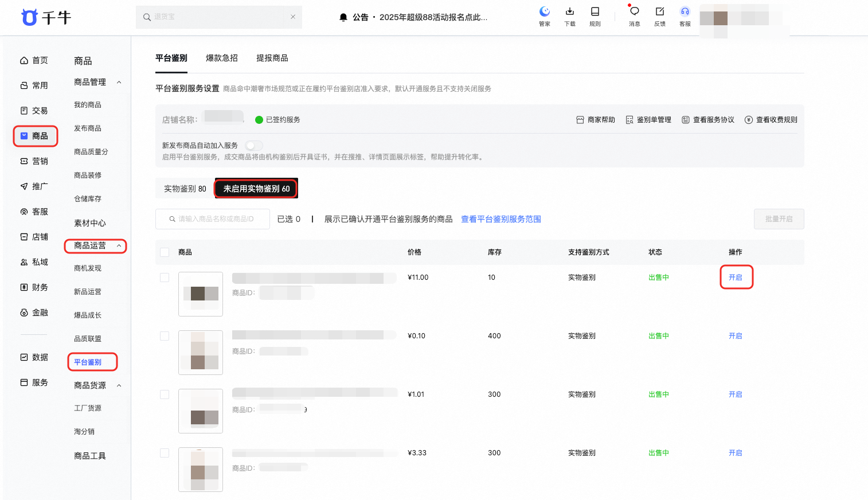The image size is (868, 500).
Task: Open 平台鉴别 in the submenu
Action: click(88, 362)
